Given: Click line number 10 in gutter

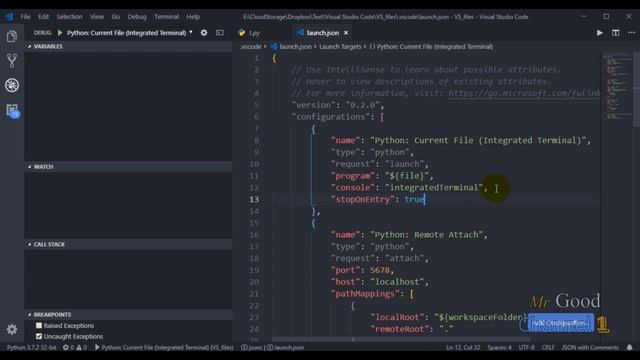Looking at the screenshot, I should point(254,164).
